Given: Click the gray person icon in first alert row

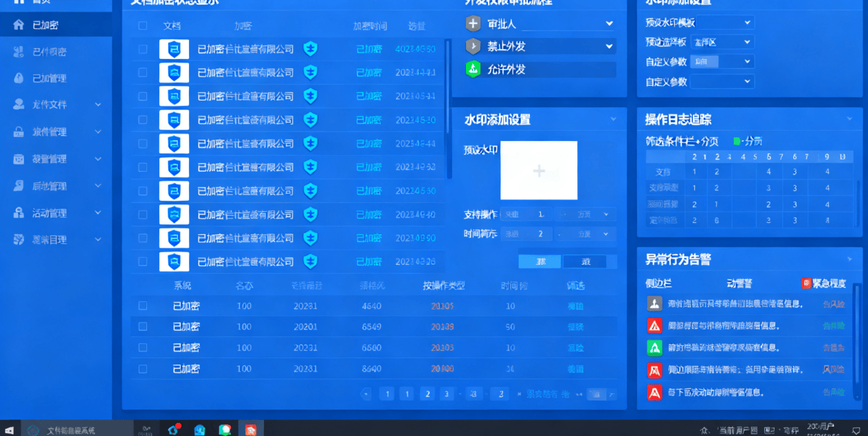Looking at the screenshot, I should [x=654, y=303].
